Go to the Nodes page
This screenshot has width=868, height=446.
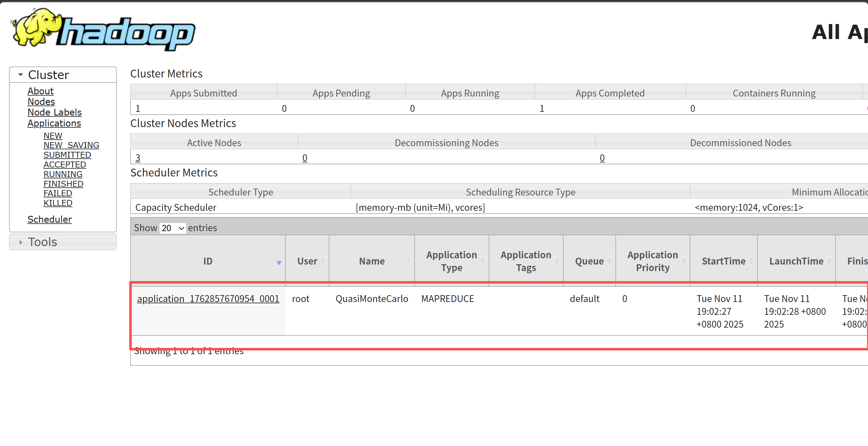pyautogui.click(x=41, y=102)
